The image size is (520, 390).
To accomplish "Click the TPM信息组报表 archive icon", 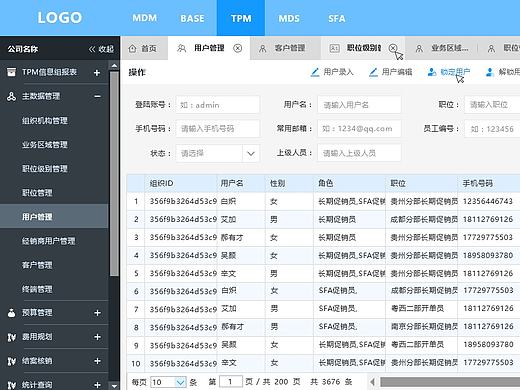I will pos(11,72).
